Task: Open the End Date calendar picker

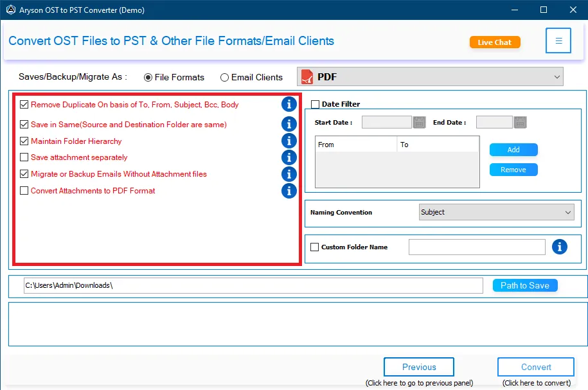Action: 520,122
